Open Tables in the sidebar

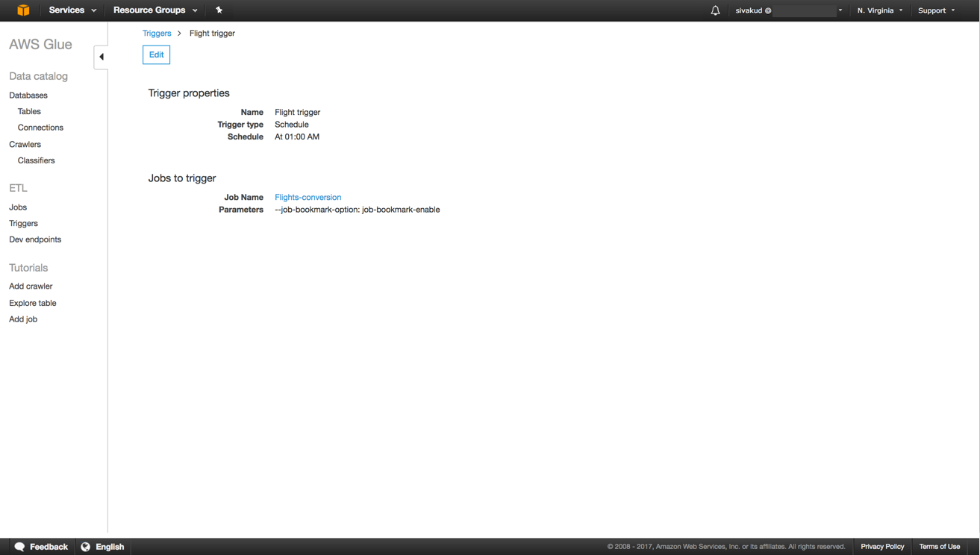pos(29,112)
